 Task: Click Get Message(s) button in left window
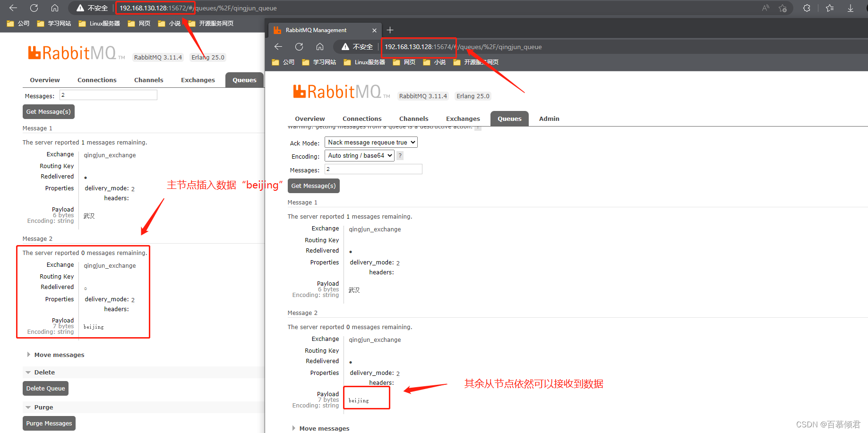49,111
